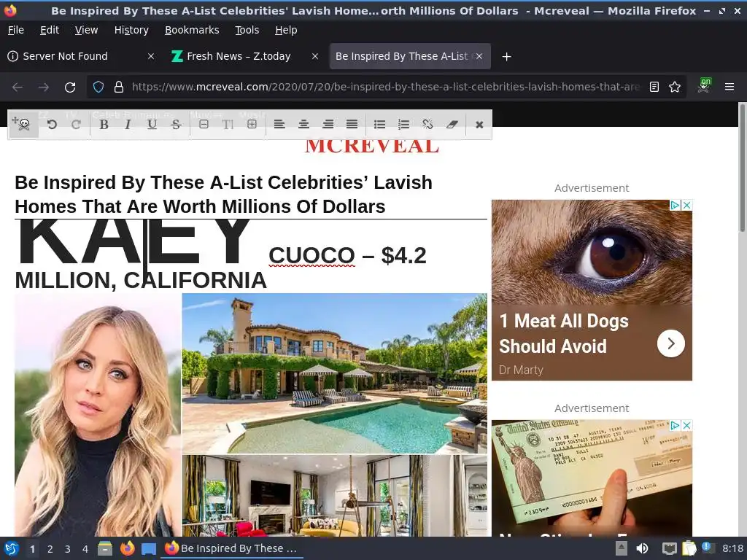Click the Kaley Cuoco portrait photo
This screenshot has width=747, height=560.
98,415
